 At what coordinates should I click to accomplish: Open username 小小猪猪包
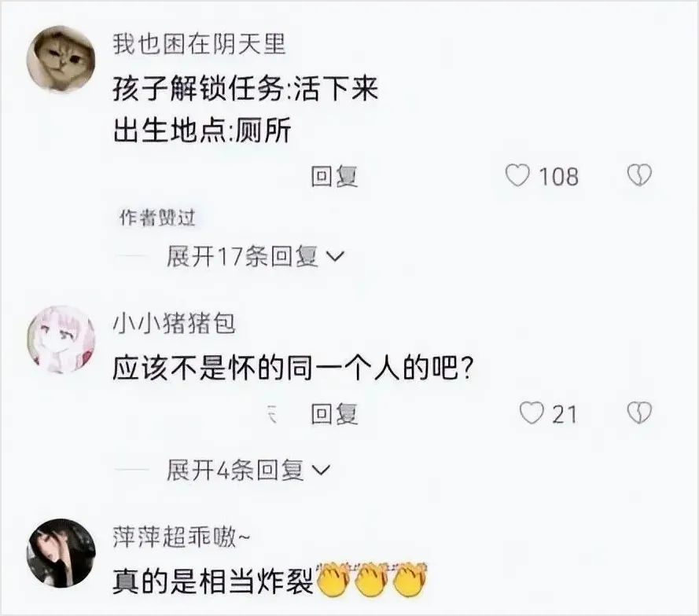point(174,324)
